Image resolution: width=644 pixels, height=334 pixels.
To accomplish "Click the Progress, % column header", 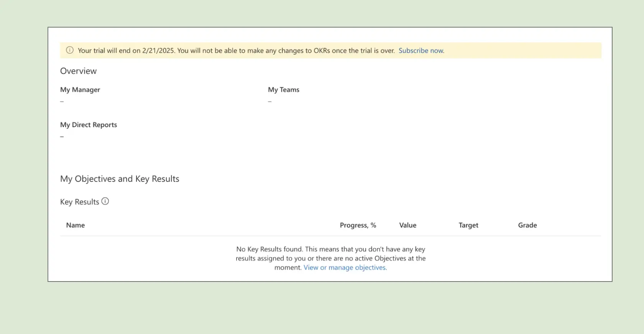I will click(x=358, y=225).
